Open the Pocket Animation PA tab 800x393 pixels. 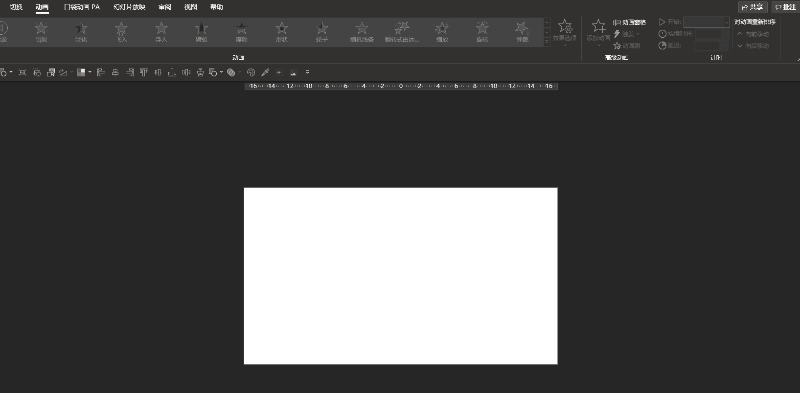[x=82, y=7]
